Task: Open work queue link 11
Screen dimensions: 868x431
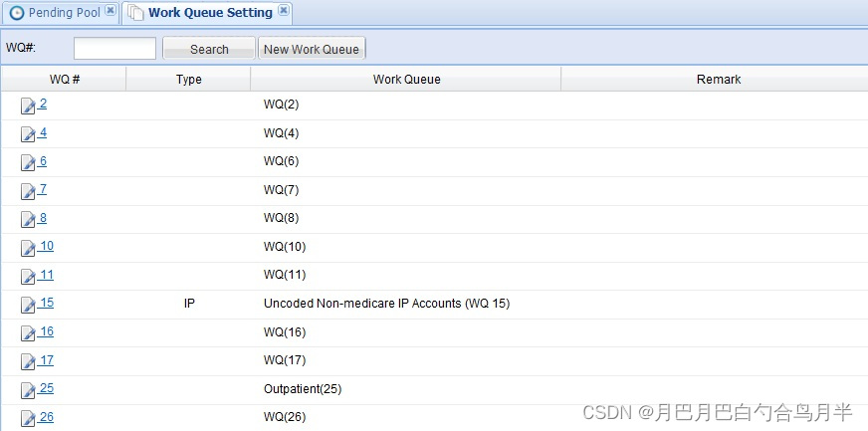Action: 47,275
